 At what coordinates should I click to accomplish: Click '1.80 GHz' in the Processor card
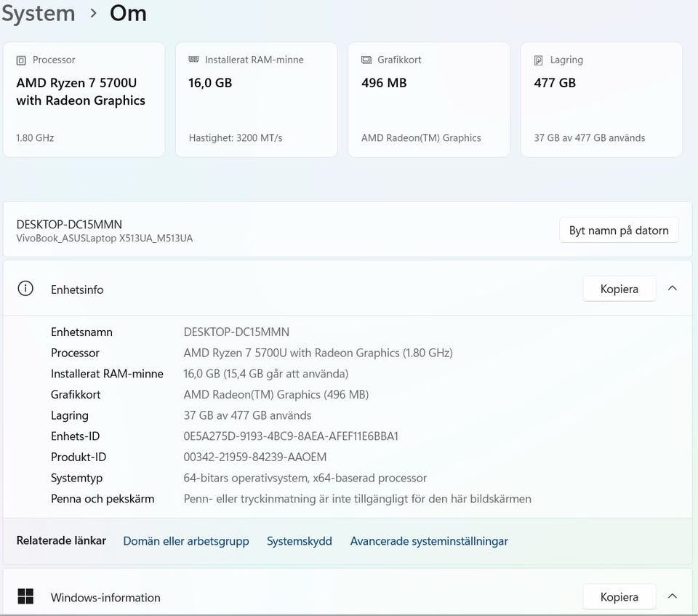(x=35, y=138)
